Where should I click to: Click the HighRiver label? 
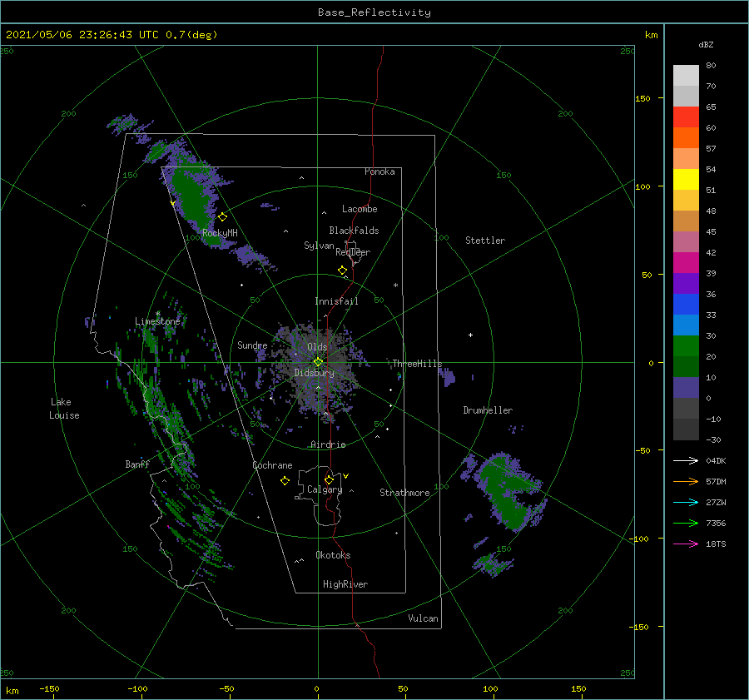tap(345, 585)
